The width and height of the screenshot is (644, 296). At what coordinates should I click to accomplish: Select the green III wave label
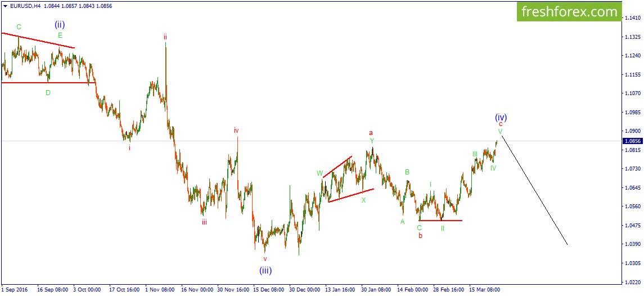(x=475, y=154)
